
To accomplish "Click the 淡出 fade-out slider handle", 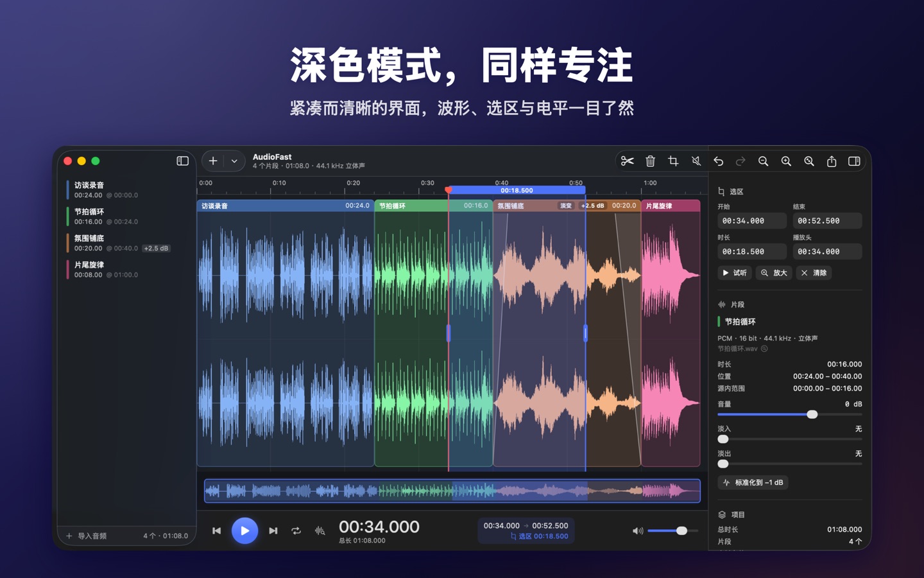I will (723, 464).
